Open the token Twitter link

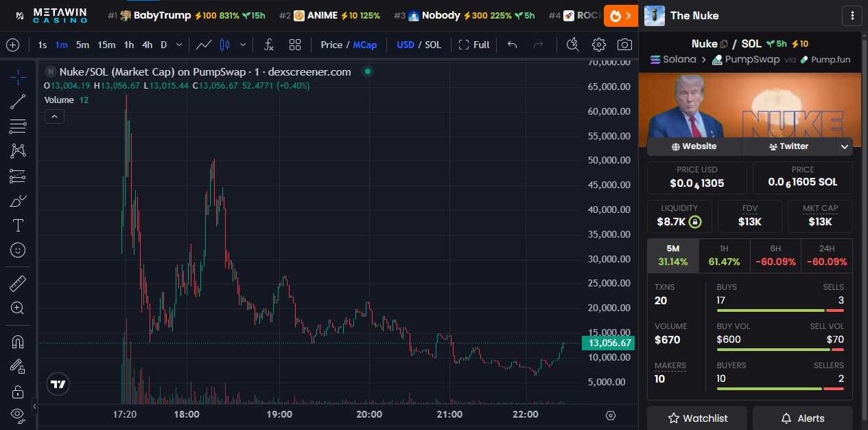click(789, 146)
